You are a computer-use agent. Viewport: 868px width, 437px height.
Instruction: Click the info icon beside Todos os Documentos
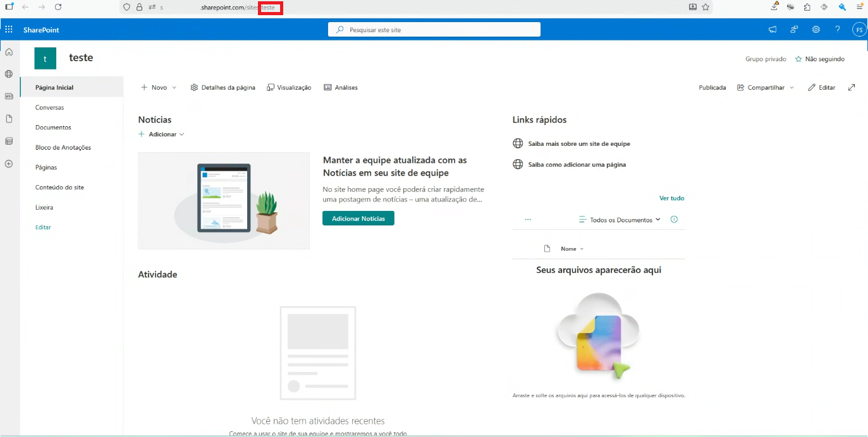point(674,220)
